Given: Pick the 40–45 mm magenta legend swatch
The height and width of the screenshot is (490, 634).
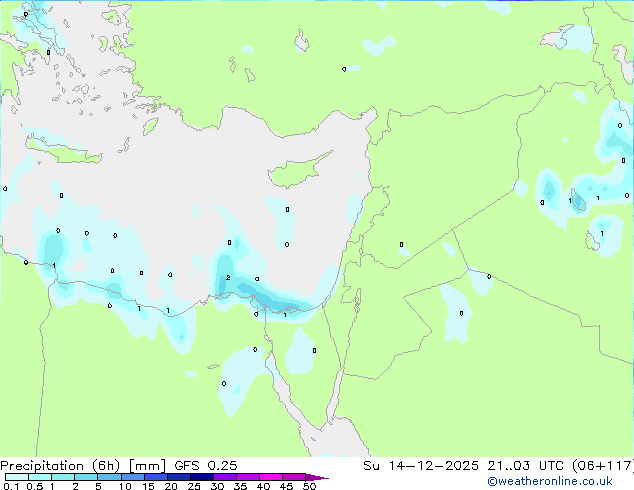Looking at the screenshot, I should coord(271,477).
